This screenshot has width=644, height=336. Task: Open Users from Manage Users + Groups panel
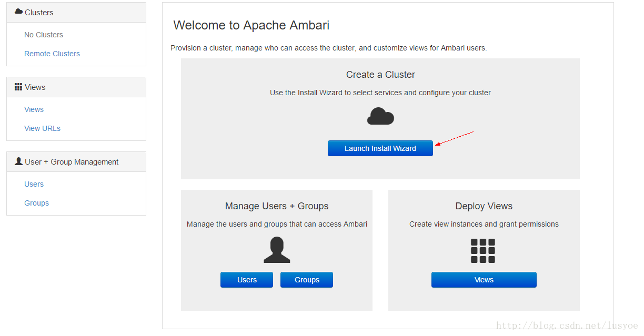[247, 280]
